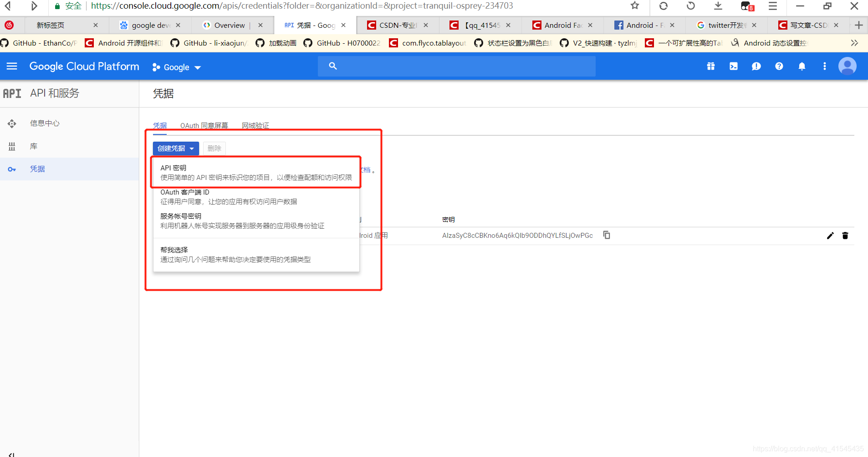Open browser downloads icon

(x=718, y=6)
